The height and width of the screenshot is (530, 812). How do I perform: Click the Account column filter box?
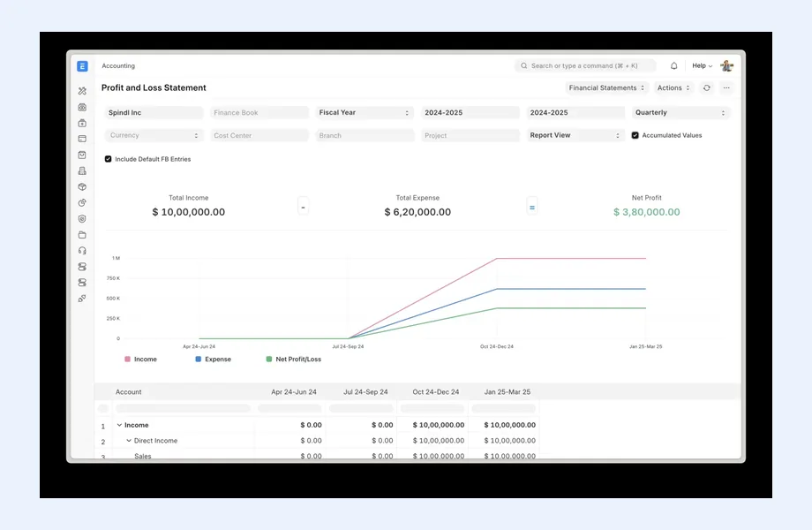pyautogui.click(x=183, y=409)
